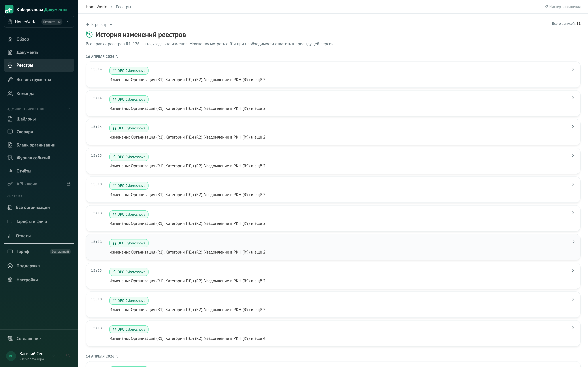The width and height of the screenshot is (588, 367).
Task: Open Журнал событий from sidebar
Action: [33, 158]
